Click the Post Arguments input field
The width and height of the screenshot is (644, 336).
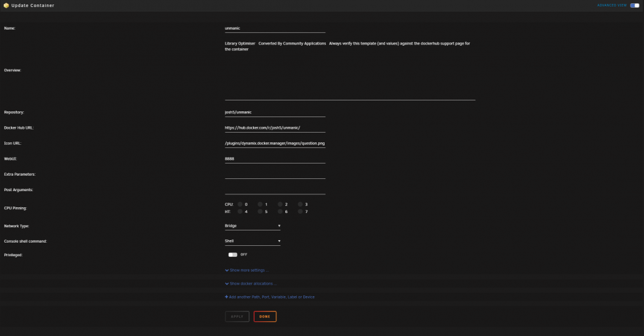(275, 190)
